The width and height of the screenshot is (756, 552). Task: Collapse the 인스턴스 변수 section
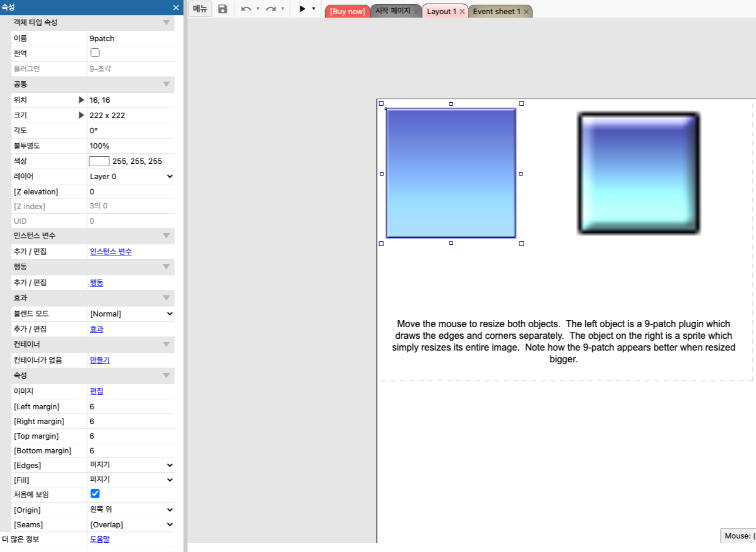[x=166, y=236]
